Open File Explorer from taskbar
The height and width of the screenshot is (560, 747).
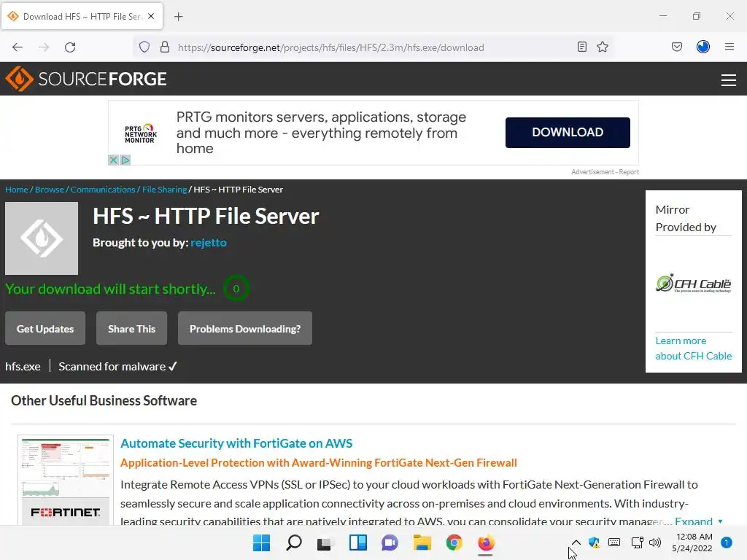[x=422, y=542]
